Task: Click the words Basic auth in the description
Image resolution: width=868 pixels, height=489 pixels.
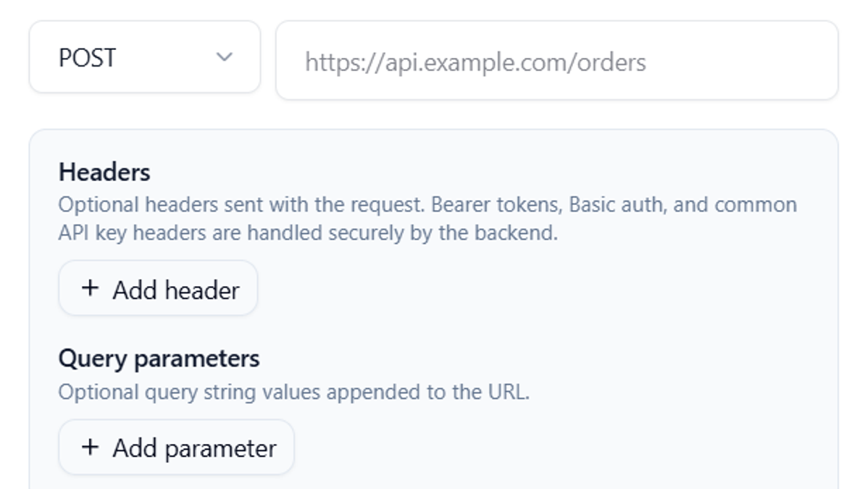Action: point(617,205)
